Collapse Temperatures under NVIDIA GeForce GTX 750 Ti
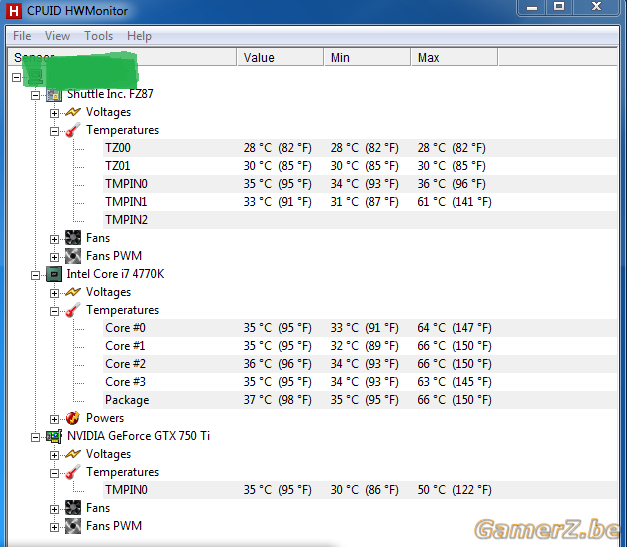Screen dimensions: 627x547 [54, 473]
